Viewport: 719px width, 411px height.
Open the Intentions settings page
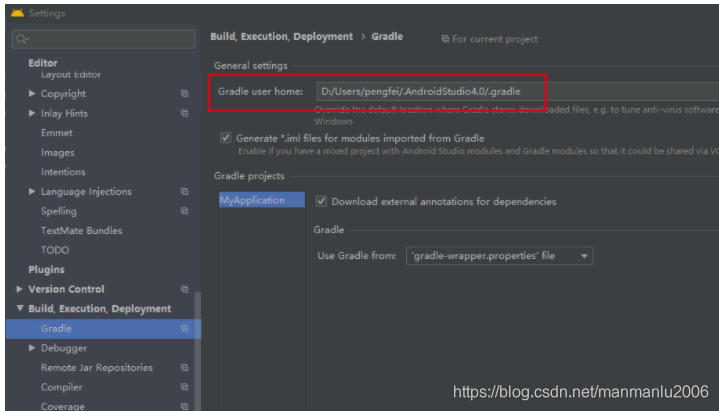(63, 172)
